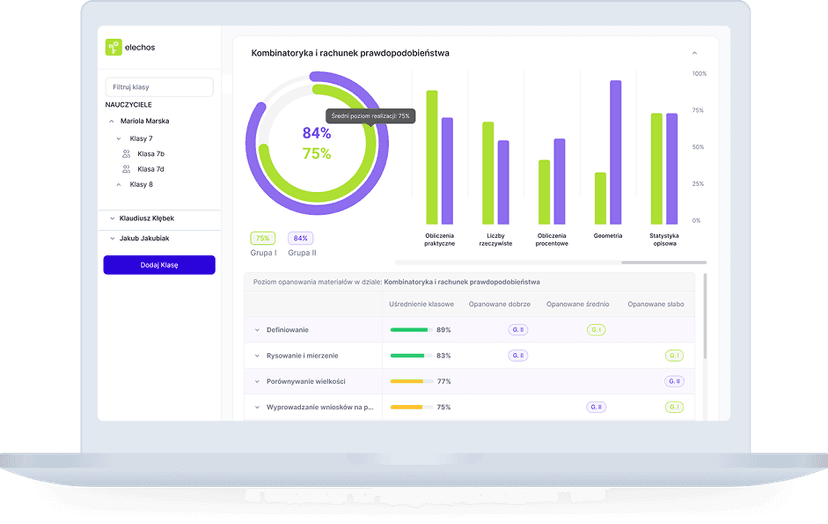
Task: Open the Klasa 7b class group icon
Action: point(126,154)
